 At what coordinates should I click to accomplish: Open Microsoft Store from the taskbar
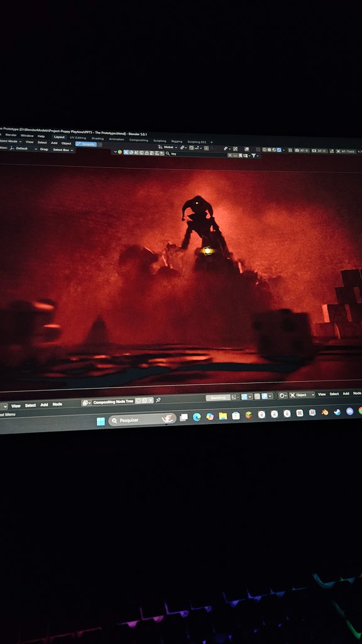[236, 416]
